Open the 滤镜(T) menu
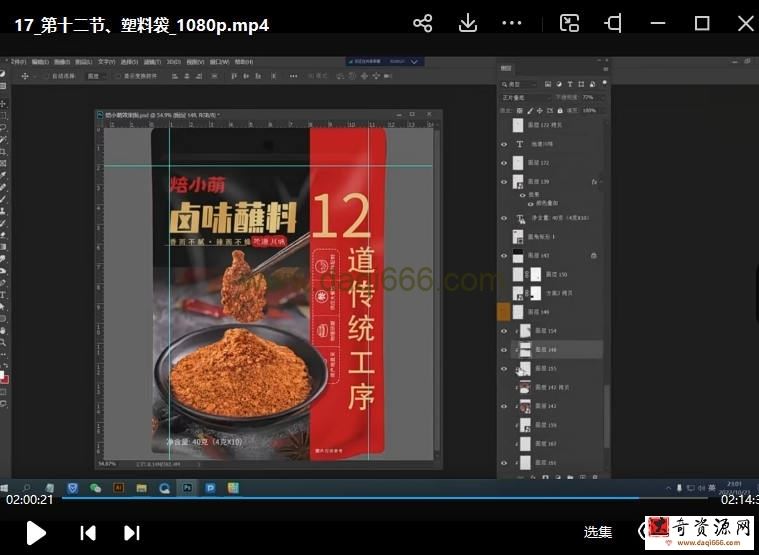The width and height of the screenshot is (759, 555). 152,62
